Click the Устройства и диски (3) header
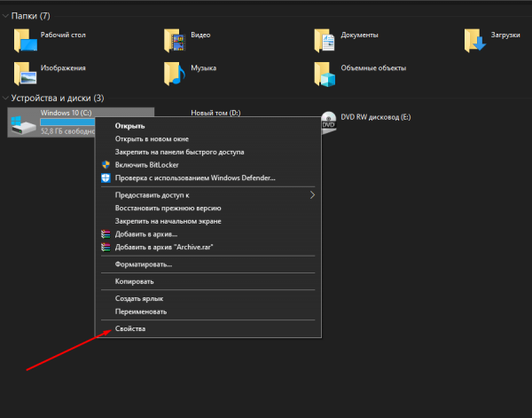This screenshot has width=532, height=418. pyautogui.click(x=58, y=99)
